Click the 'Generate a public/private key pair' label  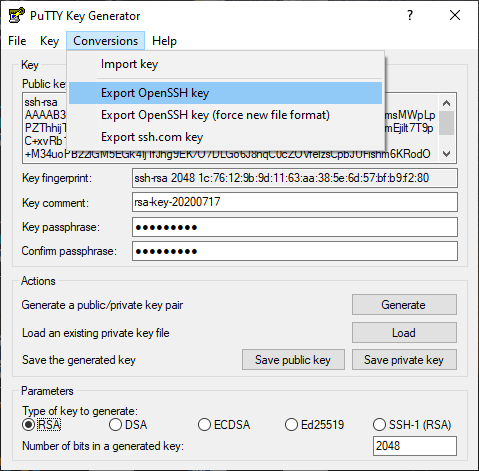(102, 305)
